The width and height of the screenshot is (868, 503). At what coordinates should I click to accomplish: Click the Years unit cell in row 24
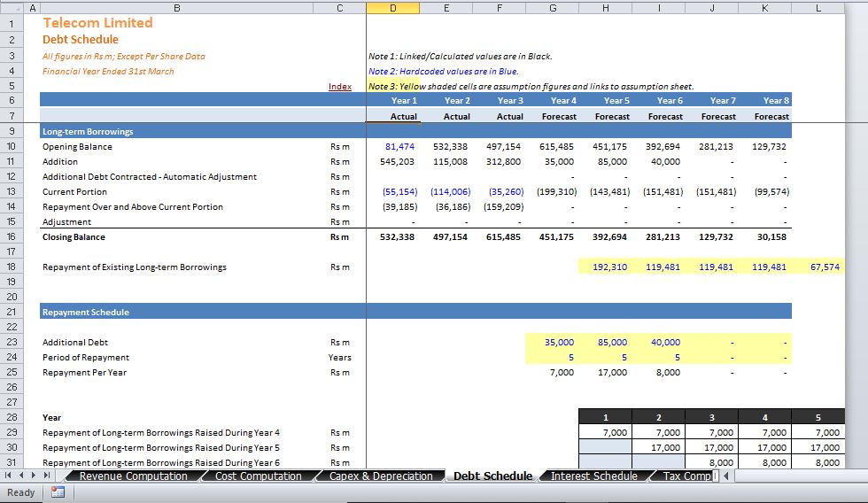coord(340,358)
